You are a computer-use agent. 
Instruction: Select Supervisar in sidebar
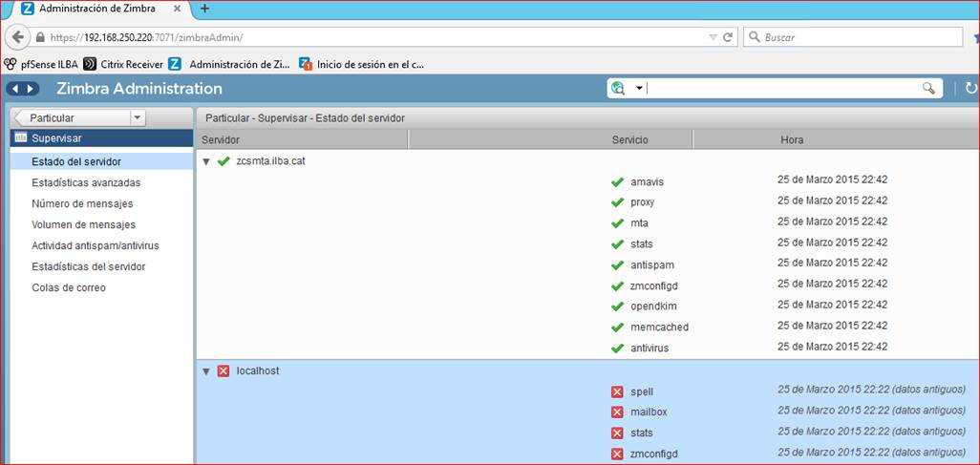[x=101, y=138]
